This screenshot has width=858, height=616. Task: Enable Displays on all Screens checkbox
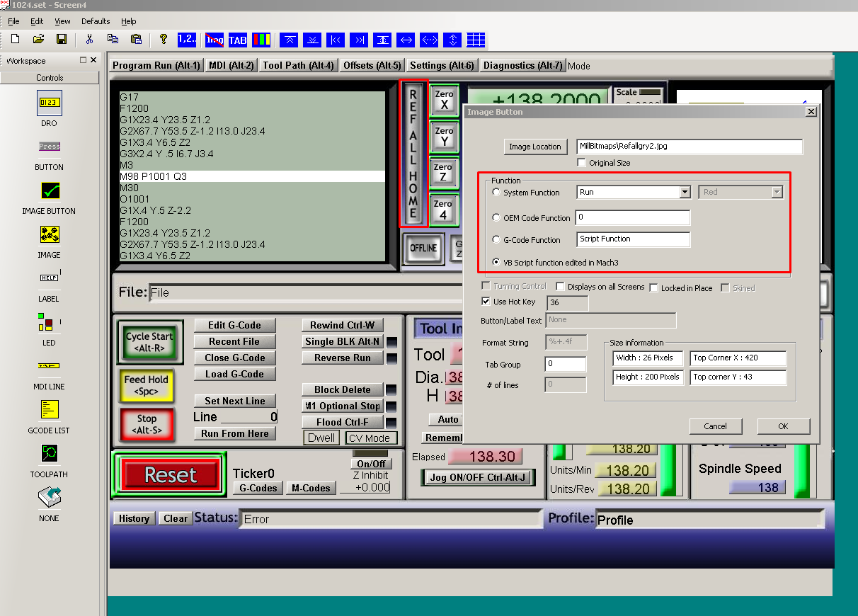click(560, 287)
